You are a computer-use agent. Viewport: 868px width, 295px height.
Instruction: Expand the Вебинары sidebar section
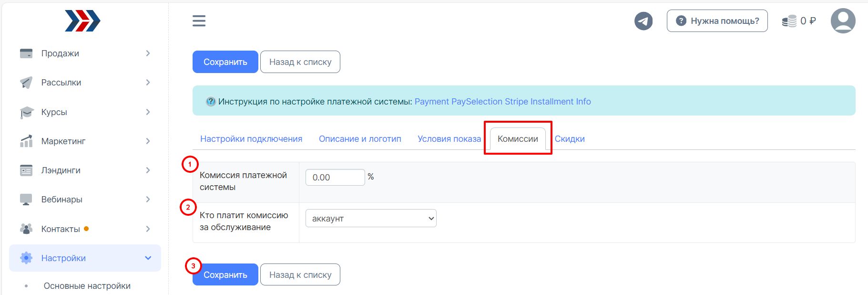point(85,200)
